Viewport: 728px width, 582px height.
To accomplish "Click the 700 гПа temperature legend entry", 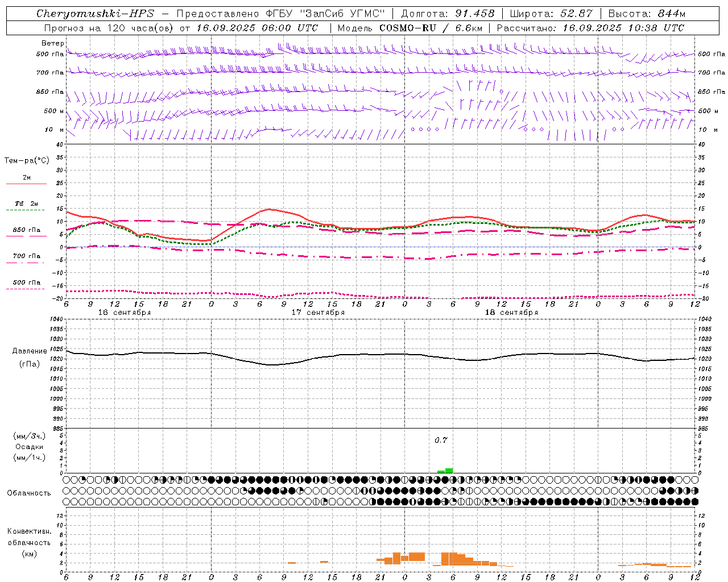I will [x=27, y=256].
